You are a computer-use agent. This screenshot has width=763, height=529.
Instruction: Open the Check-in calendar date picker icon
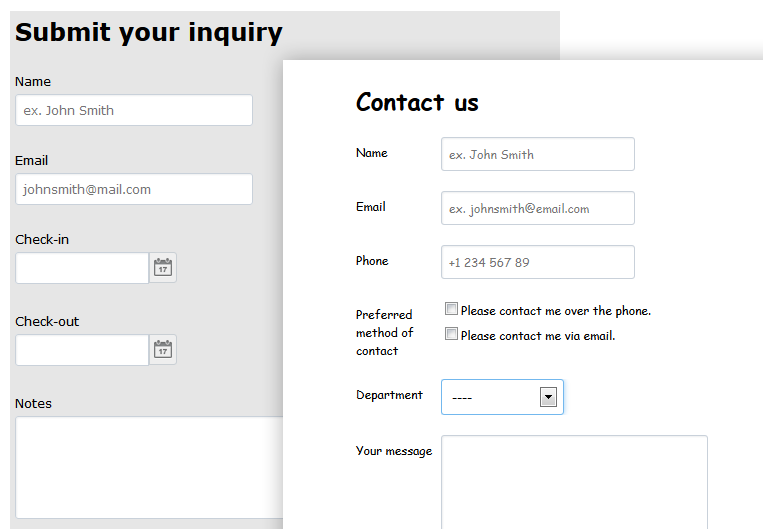click(x=163, y=268)
